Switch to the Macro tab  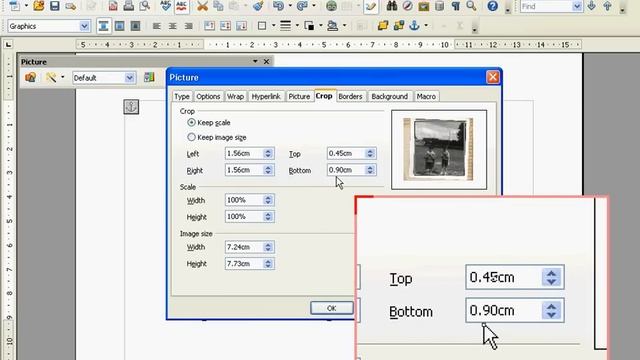[426, 96]
